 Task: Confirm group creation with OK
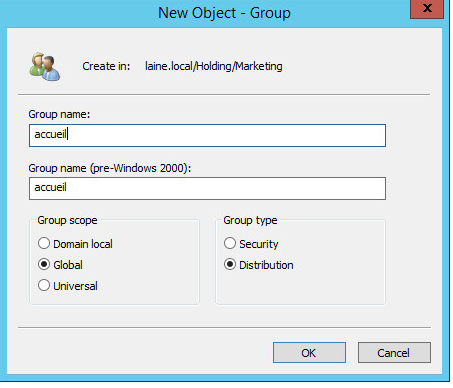(309, 353)
